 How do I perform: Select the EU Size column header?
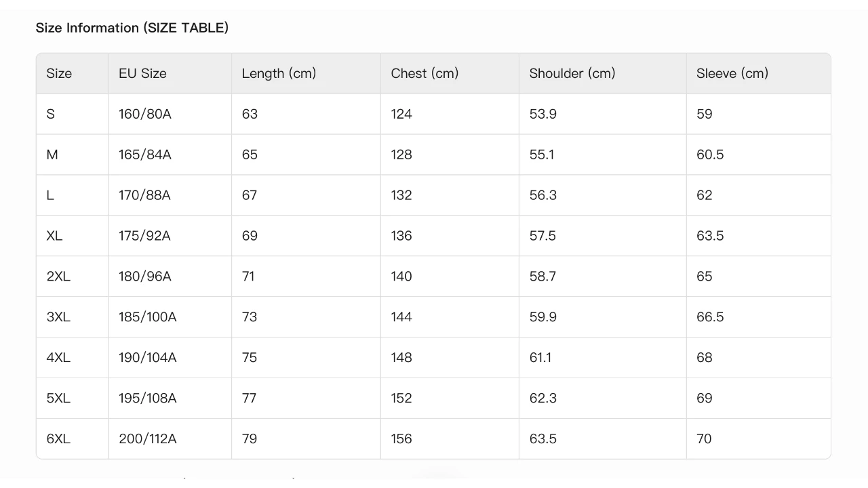click(142, 73)
